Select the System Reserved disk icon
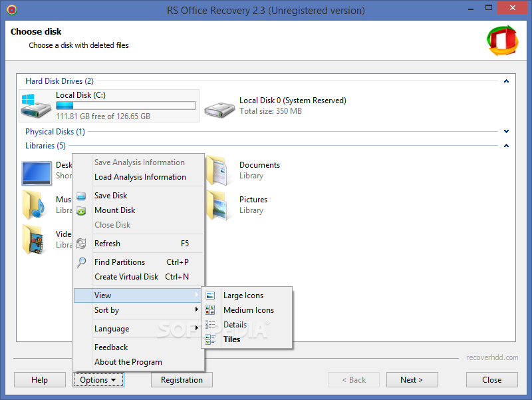Image resolution: width=532 pixels, height=400 pixels. pyautogui.click(x=219, y=109)
